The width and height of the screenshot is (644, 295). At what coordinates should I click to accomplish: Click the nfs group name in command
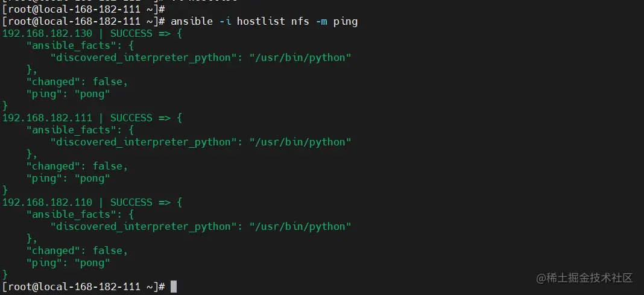pos(300,21)
